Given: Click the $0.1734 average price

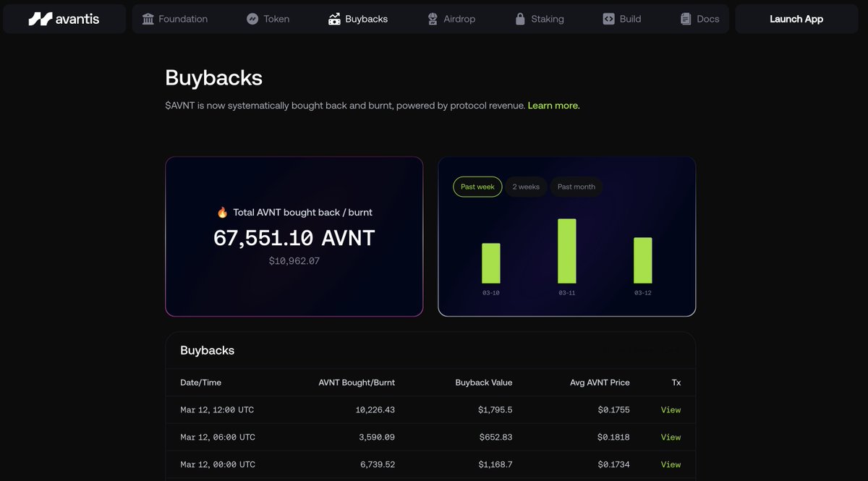Looking at the screenshot, I should tap(614, 464).
